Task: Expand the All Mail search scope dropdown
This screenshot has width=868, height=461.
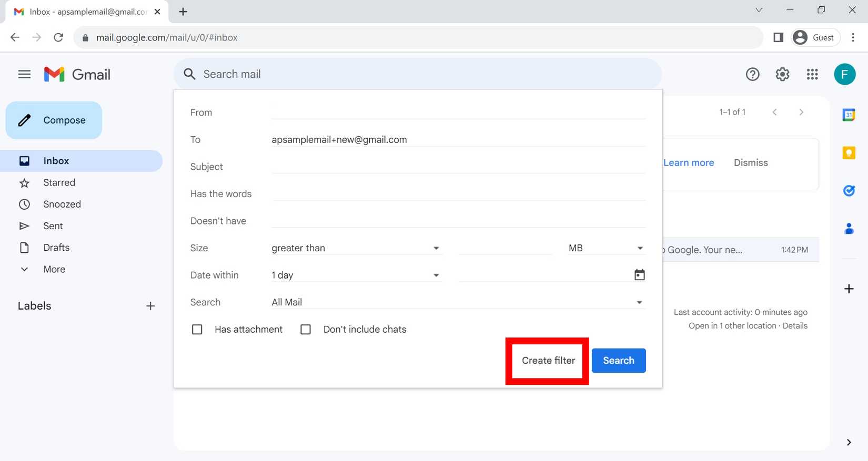Action: pyautogui.click(x=457, y=302)
